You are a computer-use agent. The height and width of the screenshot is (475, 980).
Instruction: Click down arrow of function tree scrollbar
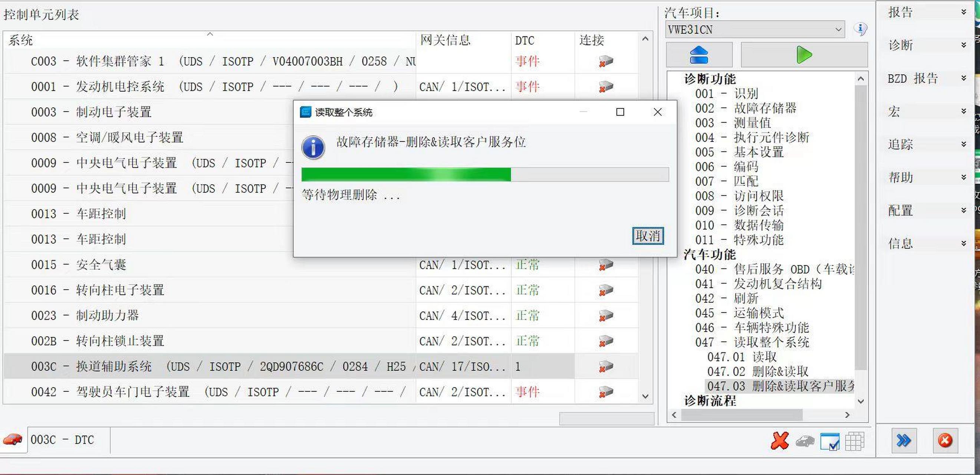(861, 401)
